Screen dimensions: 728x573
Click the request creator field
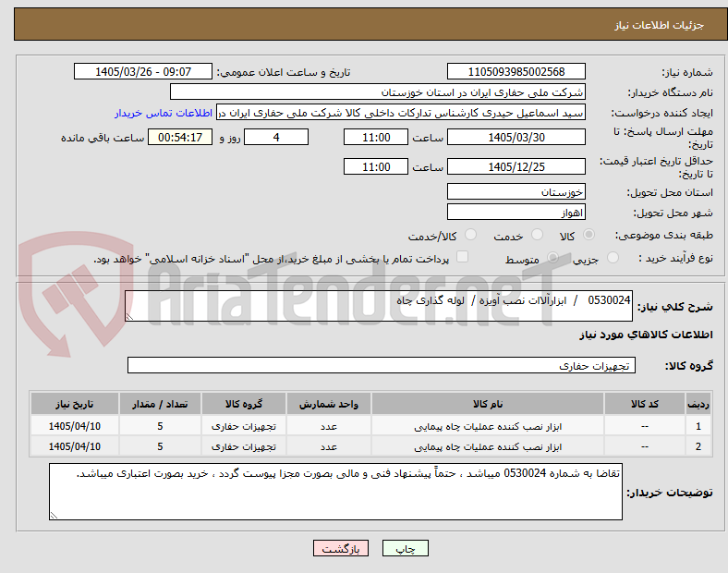(x=401, y=113)
